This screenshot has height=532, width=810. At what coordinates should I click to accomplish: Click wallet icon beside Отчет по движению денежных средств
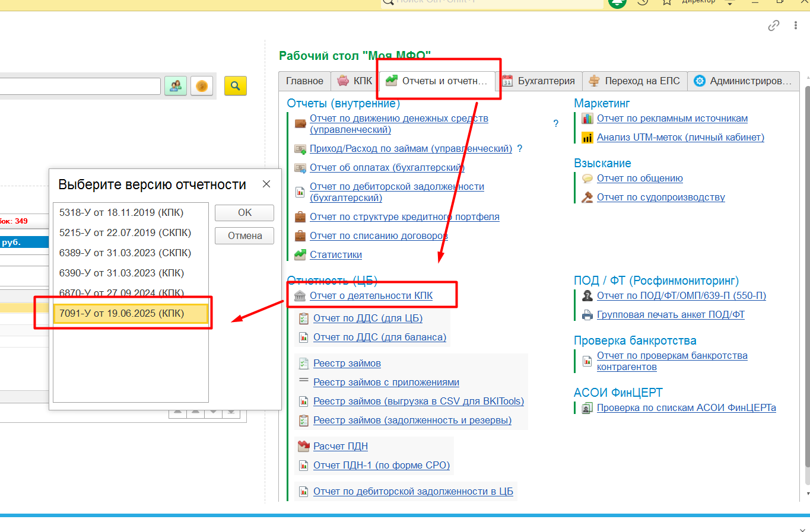(300, 124)
